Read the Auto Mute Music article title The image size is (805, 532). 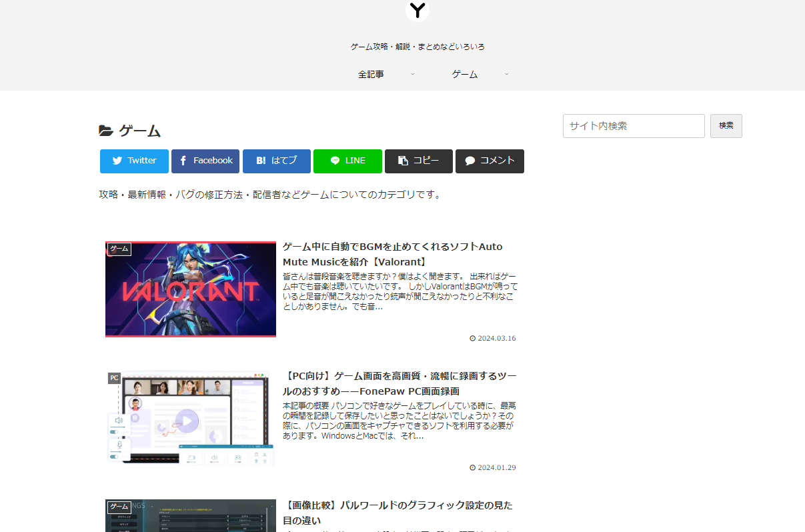click(392, 254)
